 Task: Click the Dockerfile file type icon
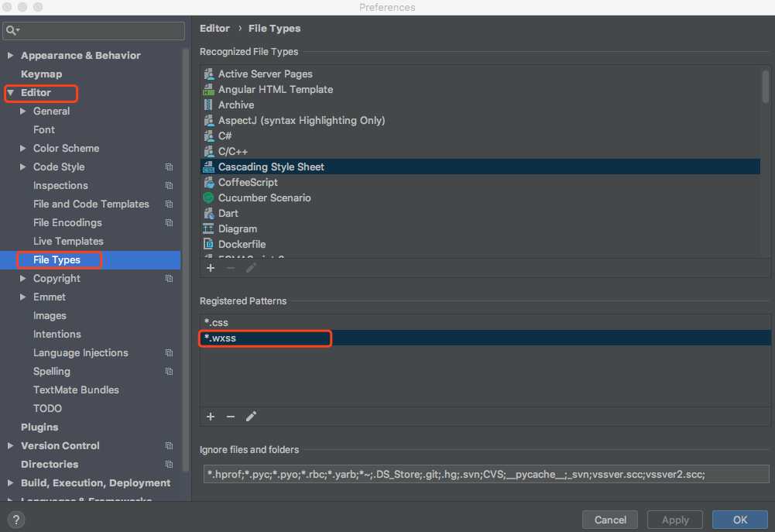point(208,244)
